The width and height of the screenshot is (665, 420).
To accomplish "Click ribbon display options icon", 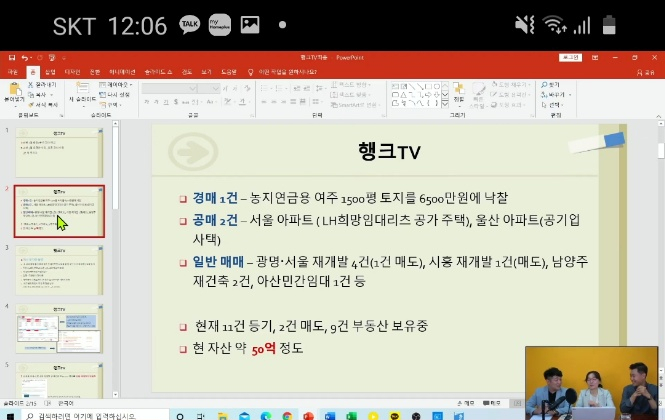I will 595,57.
